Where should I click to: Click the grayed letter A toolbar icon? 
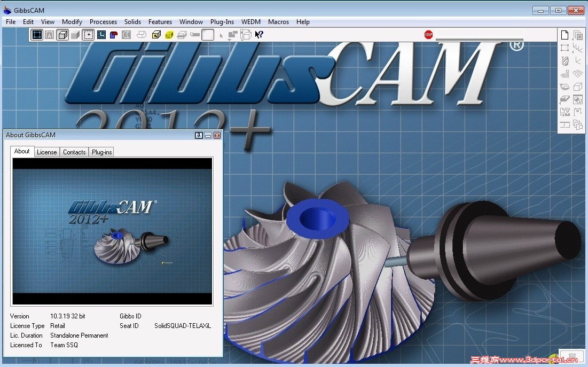pos(50,35)
